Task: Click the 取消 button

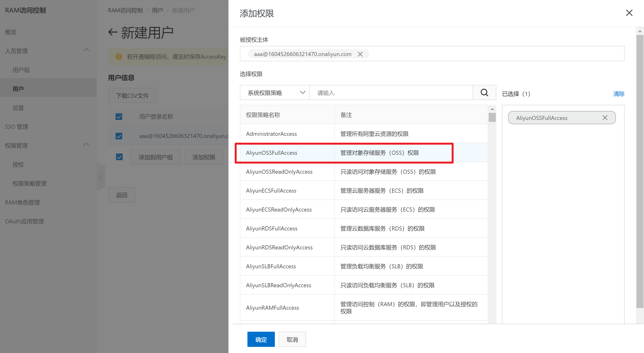Action: point(292,340)
